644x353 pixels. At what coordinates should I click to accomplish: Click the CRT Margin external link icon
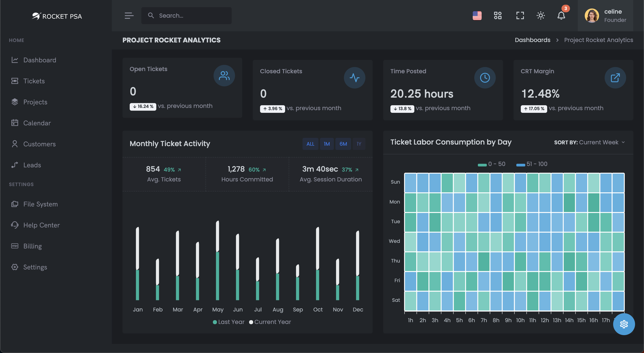click(615, 78)
